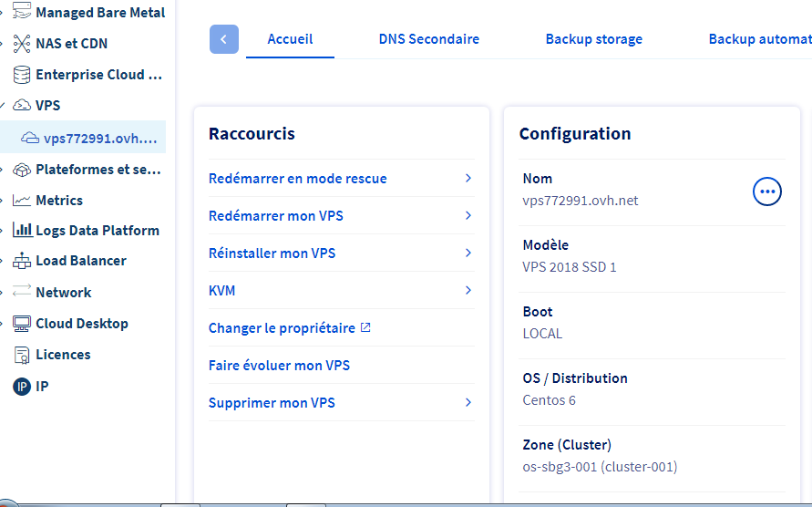Click the Load Balancer icon
The width and height of the screenshot is (812, 507).
[21, 261]
